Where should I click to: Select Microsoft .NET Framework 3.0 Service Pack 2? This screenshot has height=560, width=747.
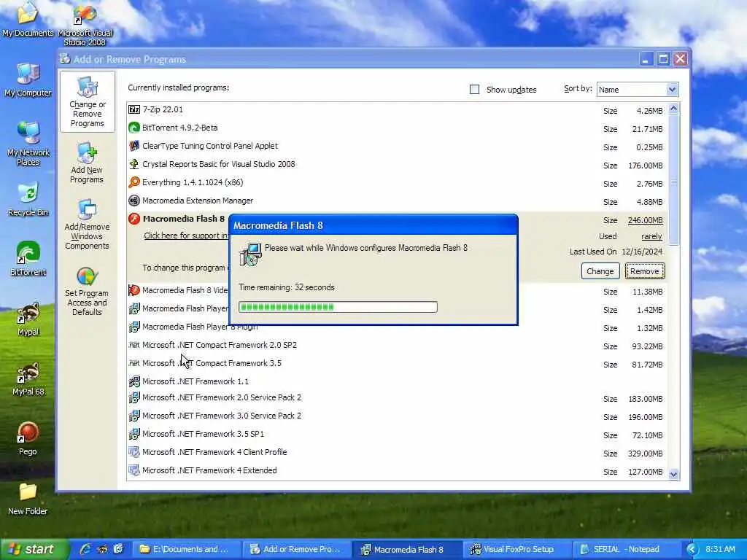(x=396, y=416)
